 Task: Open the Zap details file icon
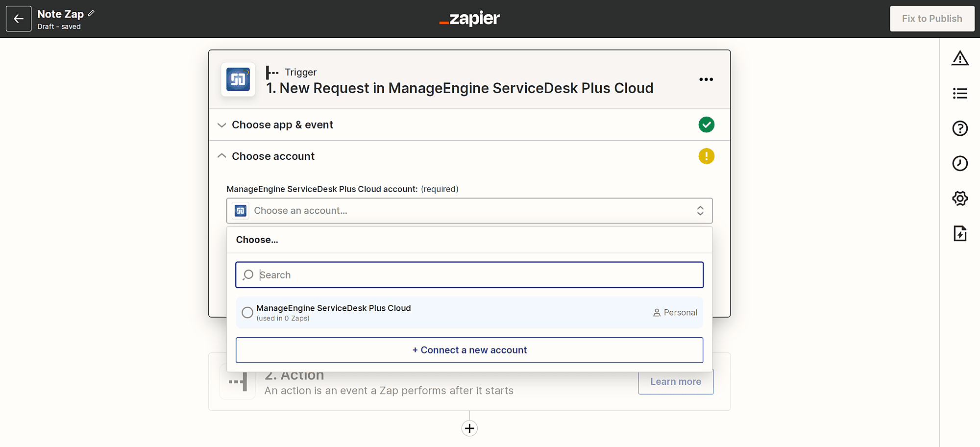pyautogui.click(x=959, y=233)
